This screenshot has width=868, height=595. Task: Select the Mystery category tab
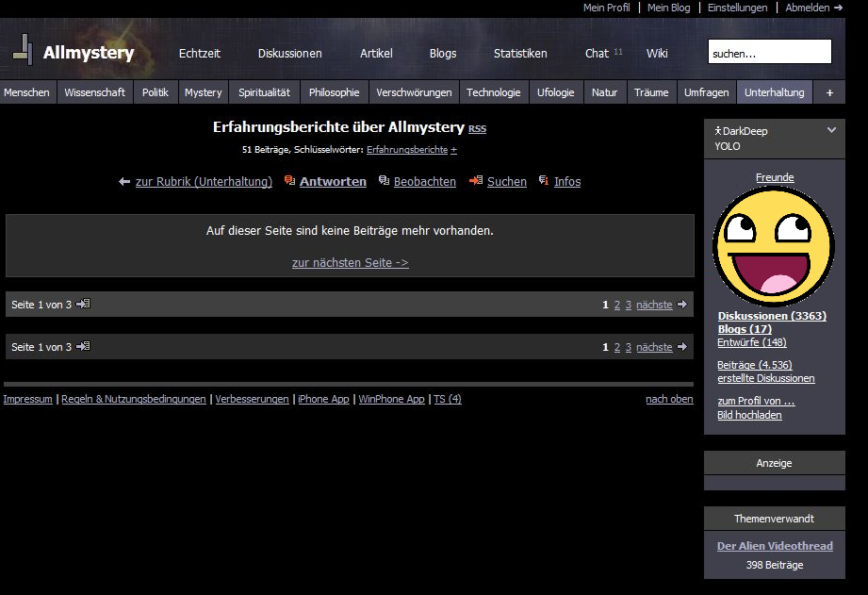pyautogui.click(x=204, y=92)
